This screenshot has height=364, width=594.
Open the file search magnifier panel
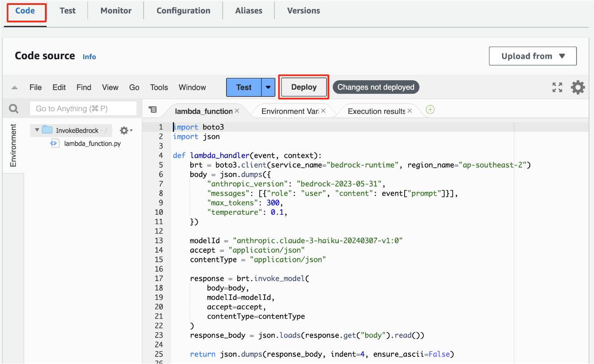pos(13,108)
